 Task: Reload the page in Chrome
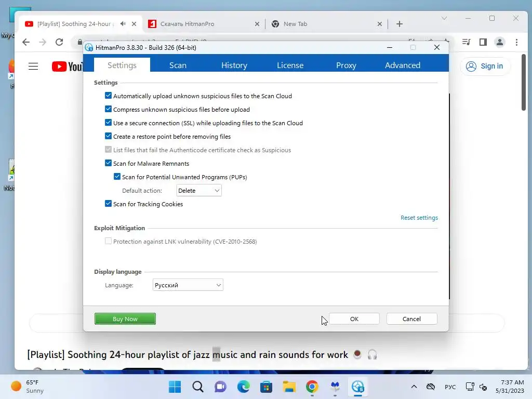click(59, 42)
